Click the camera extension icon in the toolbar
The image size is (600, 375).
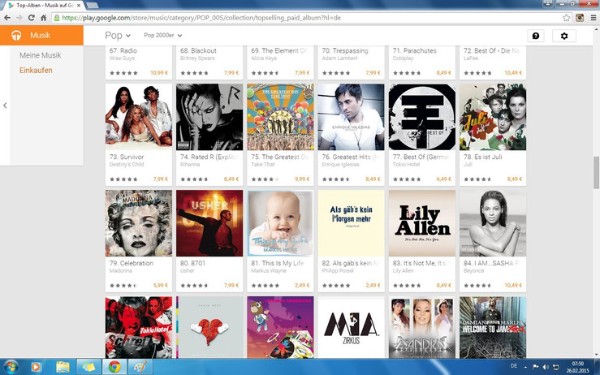(x=580, y=18)
